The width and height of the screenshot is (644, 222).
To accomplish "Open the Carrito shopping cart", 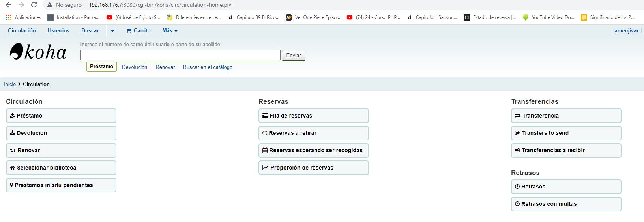I will (138, 30).
